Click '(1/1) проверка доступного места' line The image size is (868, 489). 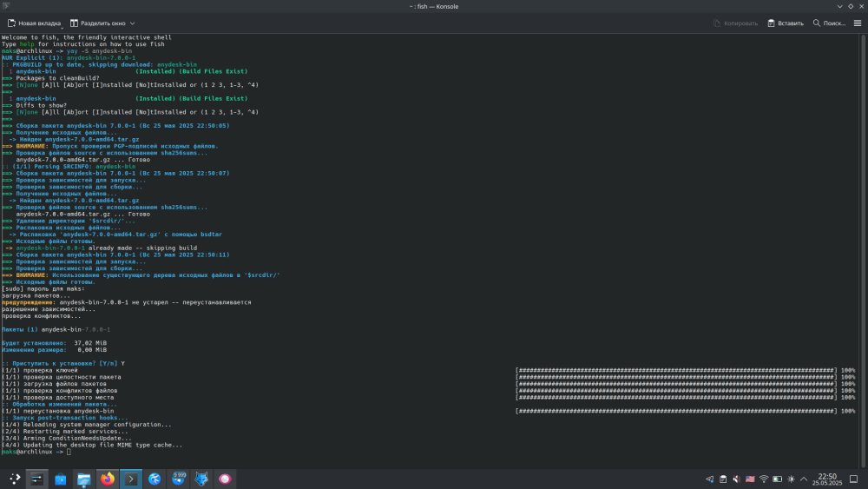[57, 397]
